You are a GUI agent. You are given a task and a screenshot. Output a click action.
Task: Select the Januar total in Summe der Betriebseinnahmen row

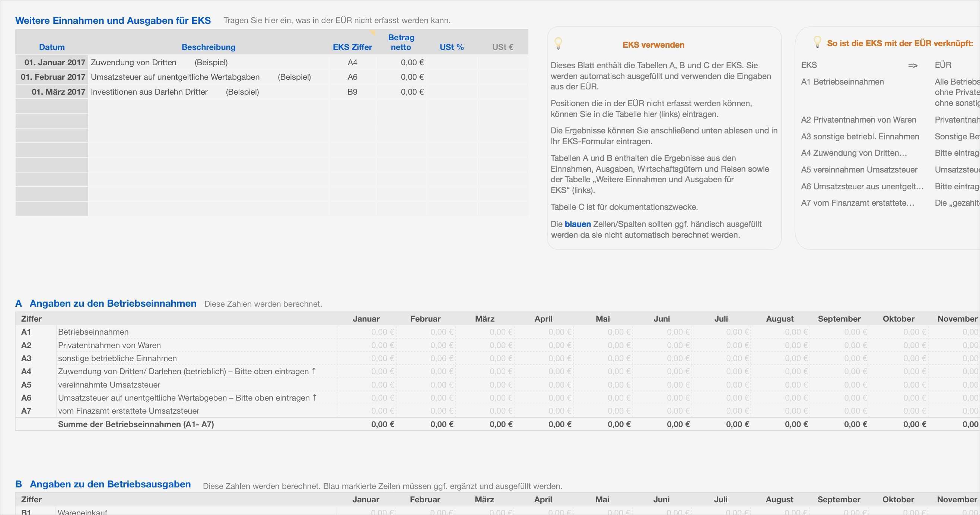point(382,424)
